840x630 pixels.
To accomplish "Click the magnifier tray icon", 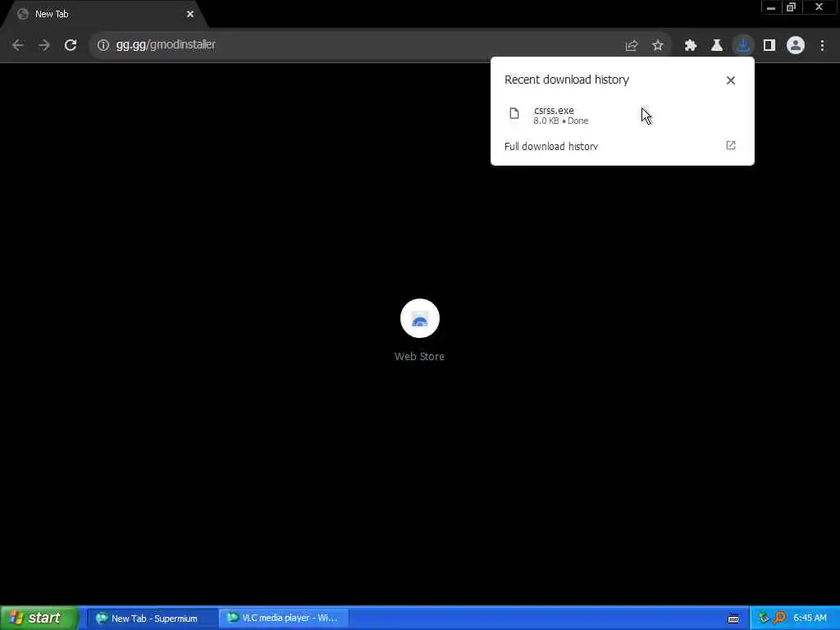I will (779, 619).
